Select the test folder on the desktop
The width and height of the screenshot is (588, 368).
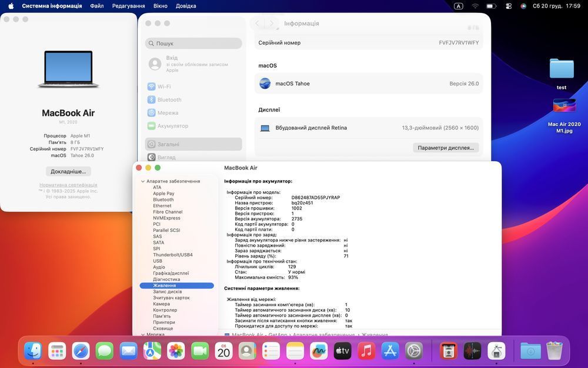pos(562,74)
